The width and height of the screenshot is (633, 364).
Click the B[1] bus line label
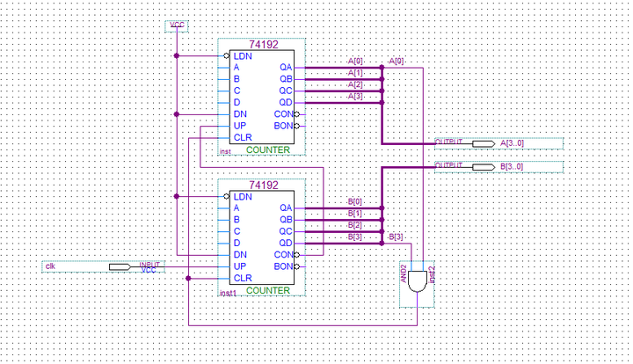[x=355, y=213]
